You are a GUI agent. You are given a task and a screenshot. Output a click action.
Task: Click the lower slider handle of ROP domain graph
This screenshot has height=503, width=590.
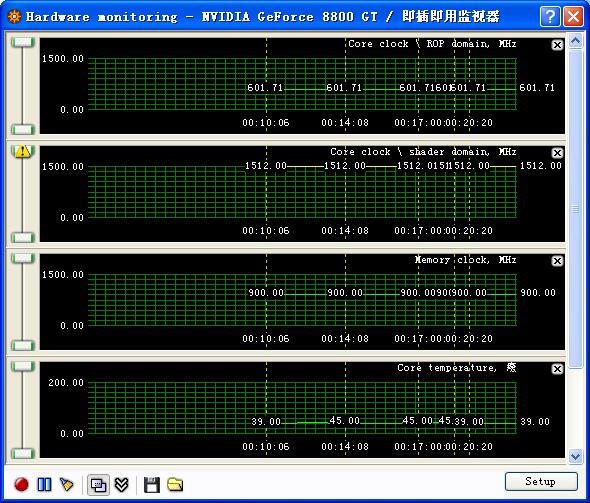23,130
